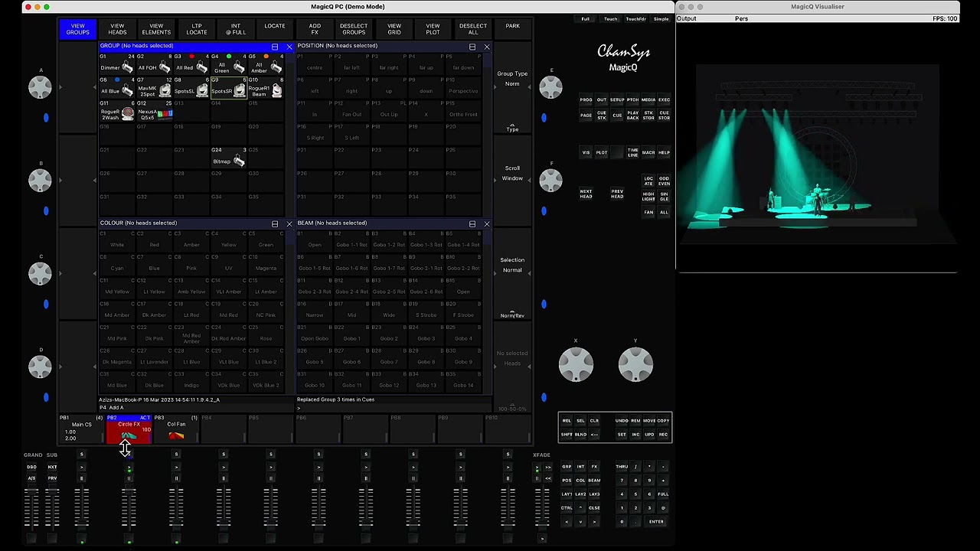Switch to the VIEW GRID tab
This screenshot has width=980, height=551.
394,29
